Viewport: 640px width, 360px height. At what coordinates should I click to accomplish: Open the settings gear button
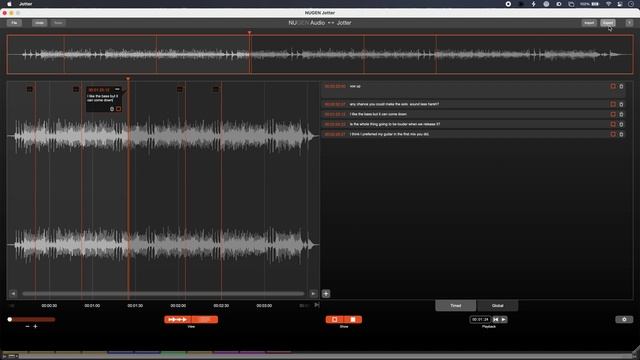(x=624, y=319)
